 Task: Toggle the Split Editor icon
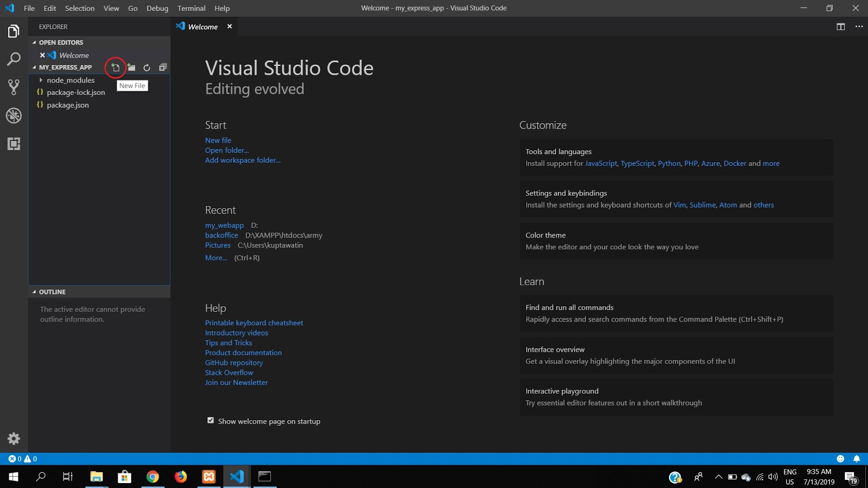pyautogui.click(x=840, y=26)
